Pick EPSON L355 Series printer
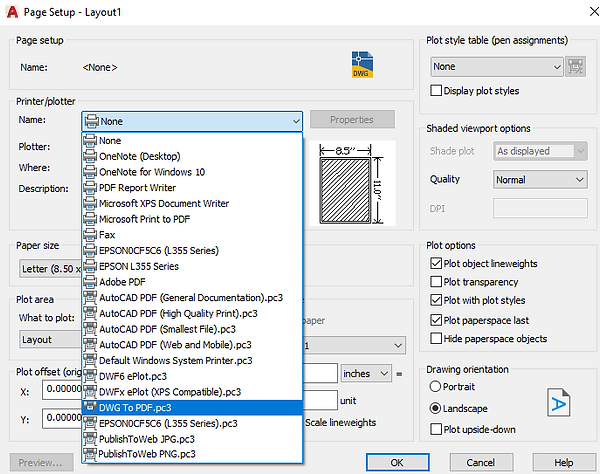Viewport: 600px width, 474px height. tap(192, 266)
